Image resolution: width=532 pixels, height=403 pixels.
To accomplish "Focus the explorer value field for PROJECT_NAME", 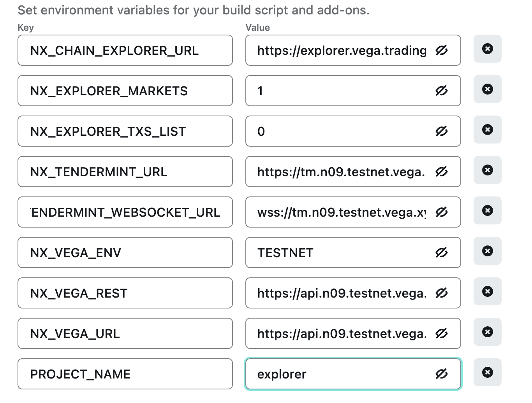I will [343, 374].
